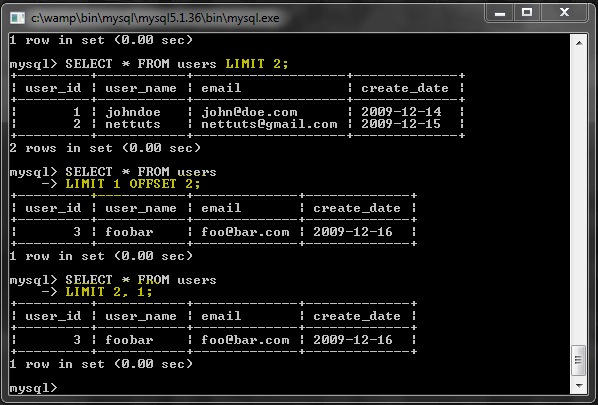Image resolution: width=598 pixels, height=405 pixels.
Task: Close the mysql.exe console window
Action: (x=564, y=13)
